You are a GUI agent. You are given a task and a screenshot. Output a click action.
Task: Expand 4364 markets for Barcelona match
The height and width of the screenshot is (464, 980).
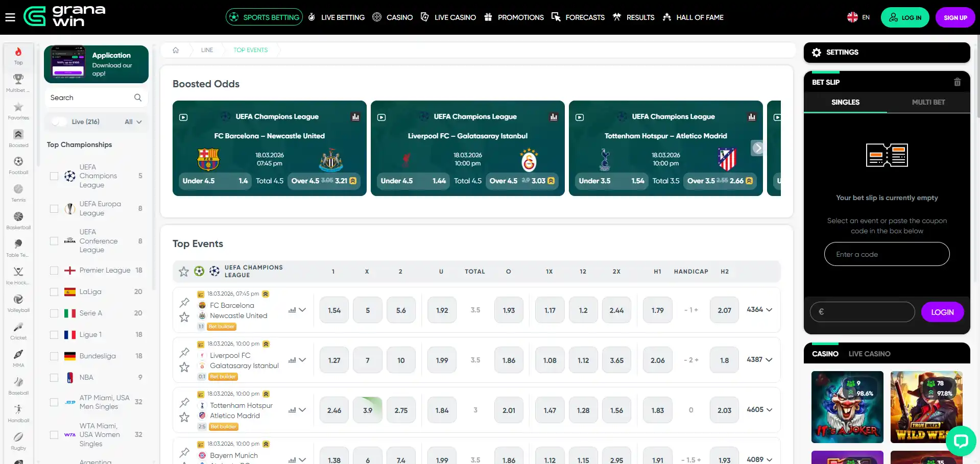click(x=759, y=310)
